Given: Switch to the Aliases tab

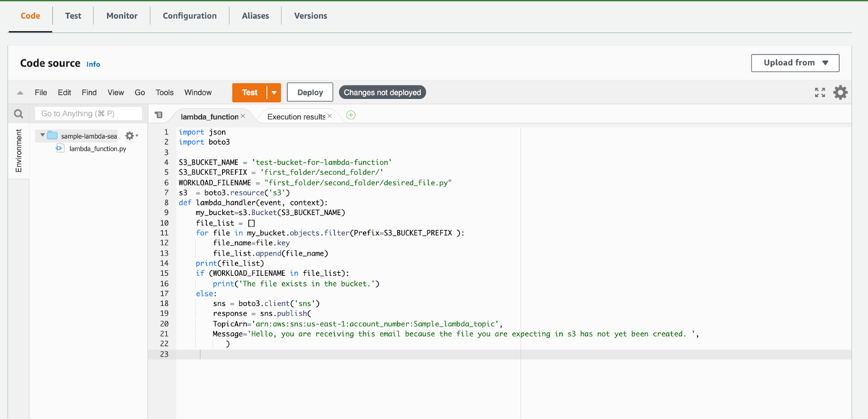Looking at the screenshot, I should [255, 15].
